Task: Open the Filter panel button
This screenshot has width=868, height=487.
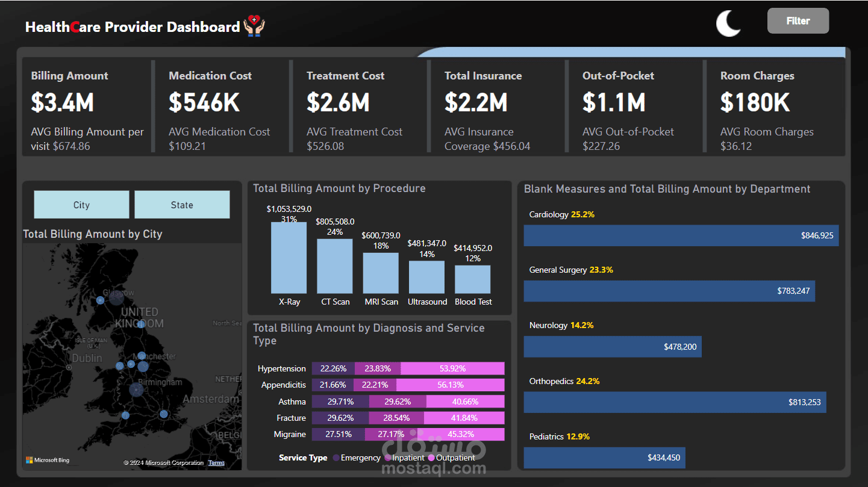Action: coord(798,21)
